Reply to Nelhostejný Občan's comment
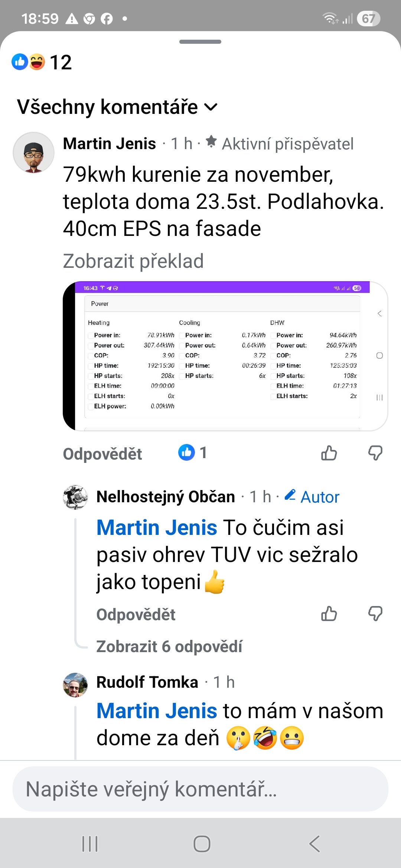401x868 pixels. [136, 615]
